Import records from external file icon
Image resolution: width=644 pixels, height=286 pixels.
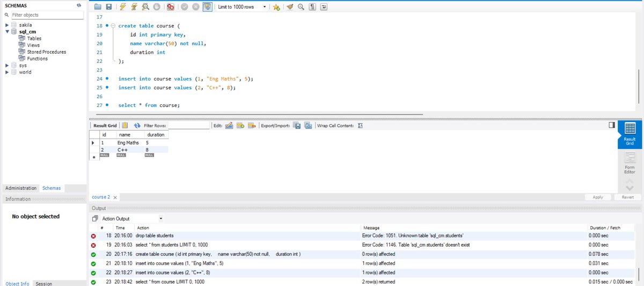point(308,125)
